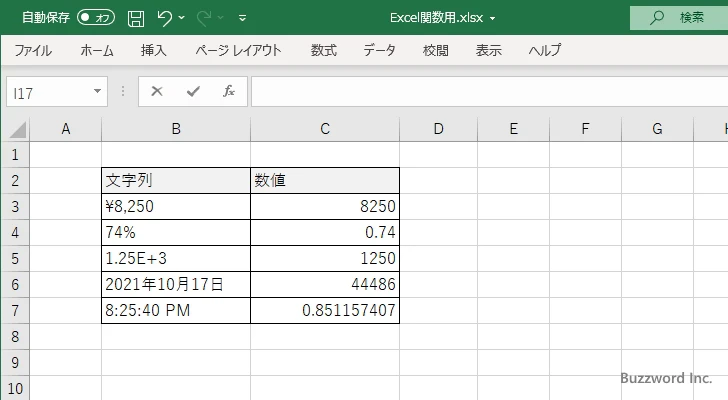Screen dimensions: 728x400
Task: Click the Undo arrow icon
Action: (164, 18)
